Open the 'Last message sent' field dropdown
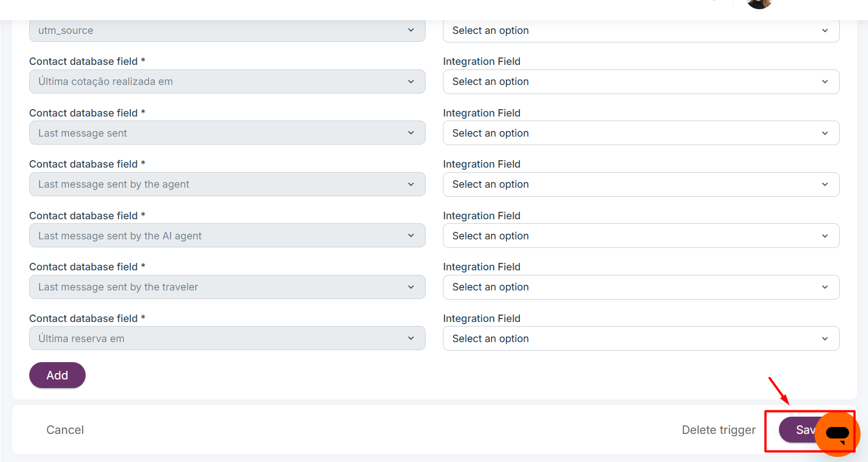This screenshot has height=462, width=868. pos(227,133)
